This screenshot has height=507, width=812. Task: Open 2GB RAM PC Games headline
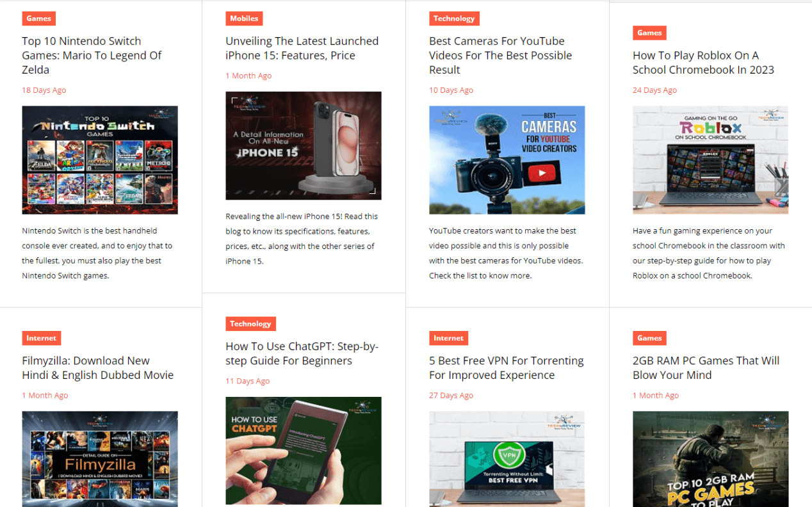coord(706,368)
